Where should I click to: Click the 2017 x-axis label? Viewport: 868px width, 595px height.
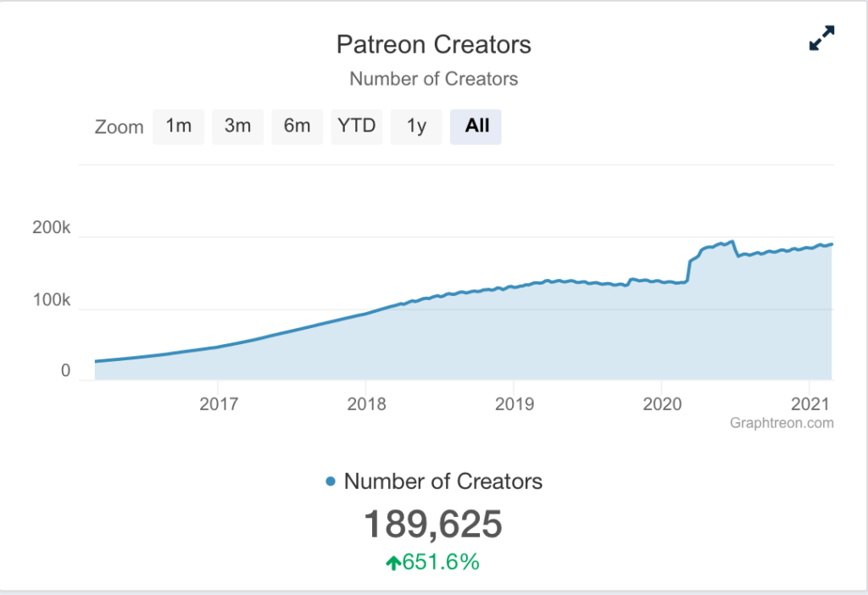[219, 404]
